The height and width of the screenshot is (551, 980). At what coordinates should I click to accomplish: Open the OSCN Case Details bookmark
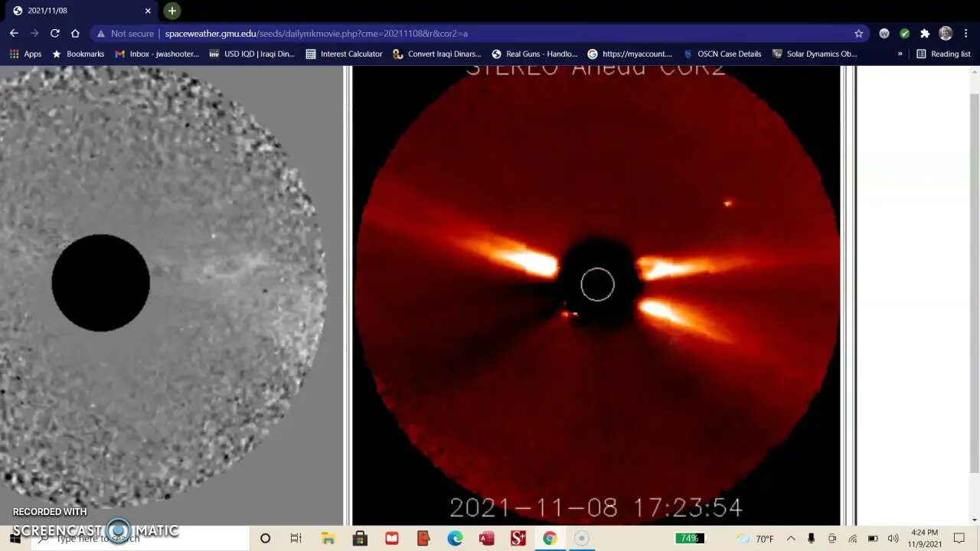tap(722, 54)
